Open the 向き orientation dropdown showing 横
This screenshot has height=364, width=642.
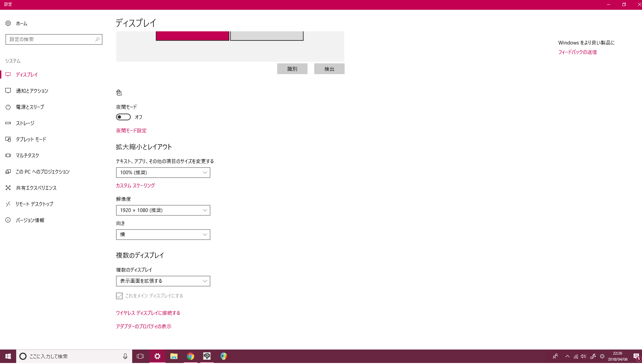(163, 235)
